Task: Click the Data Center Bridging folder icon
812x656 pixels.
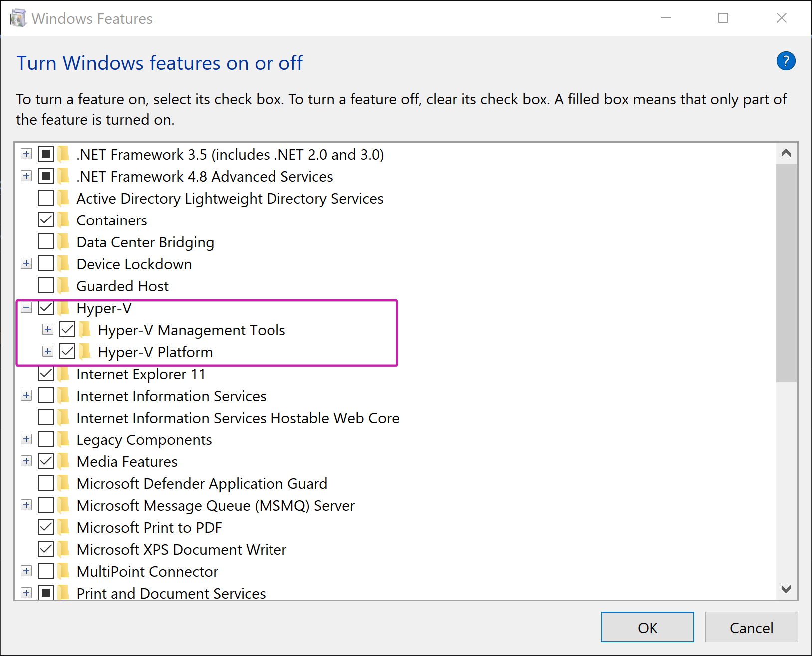Action: point(64,242)
